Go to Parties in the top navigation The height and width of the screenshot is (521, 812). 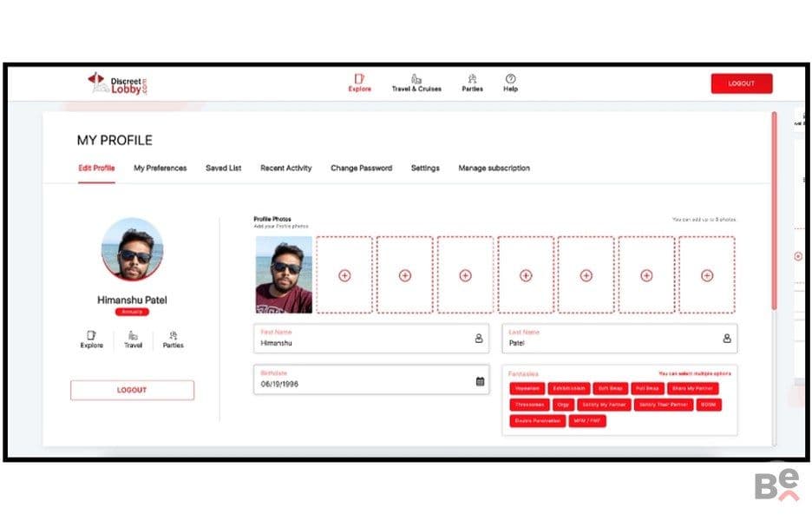tap(472, 83)
